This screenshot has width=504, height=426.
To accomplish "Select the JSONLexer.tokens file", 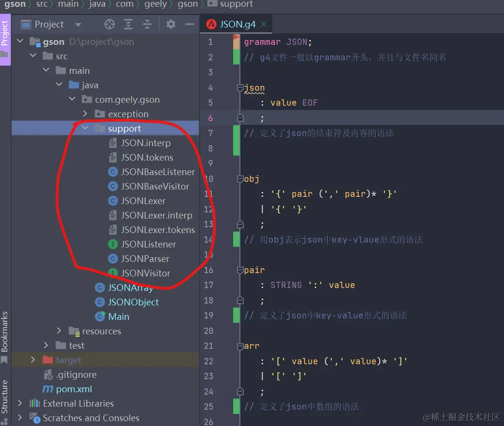I will pyautogui.click(x=158, y=230).
